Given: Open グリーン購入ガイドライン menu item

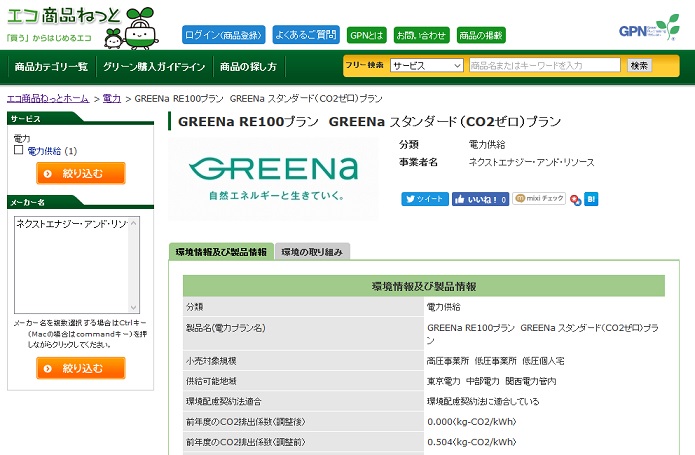Looking at the screenshot, I should pyautogui.click(x=154, y=67).
